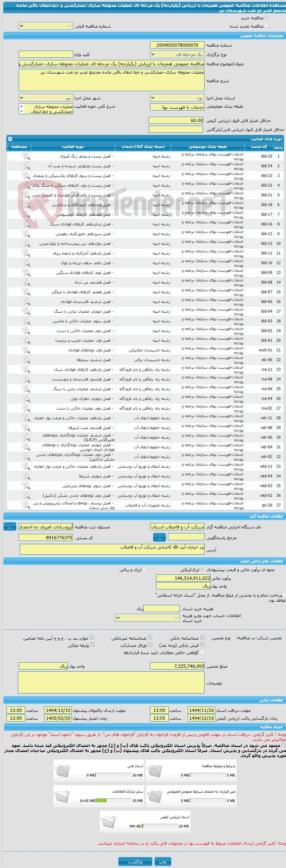Open view icon for row elc-06
Image resolution: width=286 pixels, height=868 pixels.
25,360
